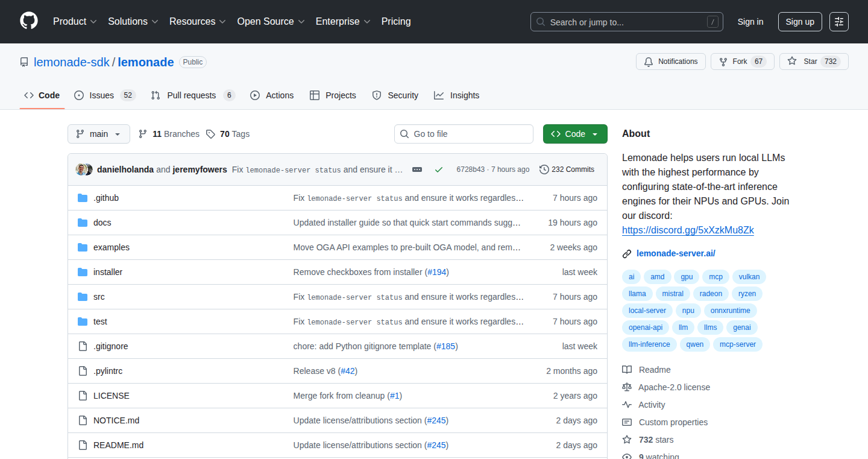
Task: Open the main branch selector dropdown
Action: point(99,134)
